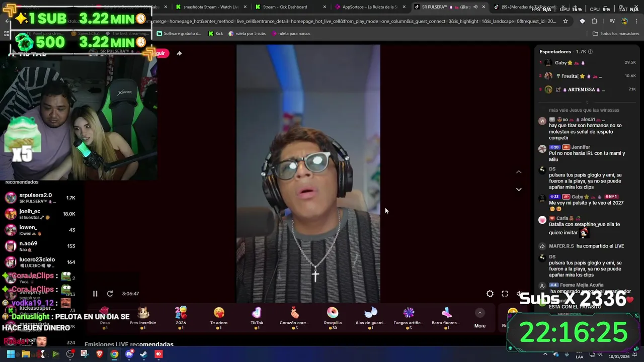Image resolution: width=644 pixels, height=362 pixels.
Task: Open ruleta por 5 subs bookmark
Action: tap(247, 34)
